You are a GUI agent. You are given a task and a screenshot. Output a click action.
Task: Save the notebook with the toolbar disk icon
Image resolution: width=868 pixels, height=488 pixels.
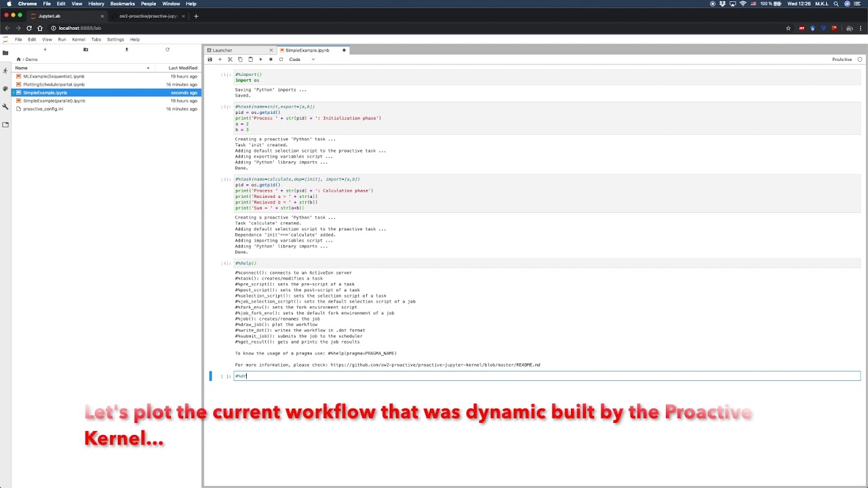tap(210, 60)
